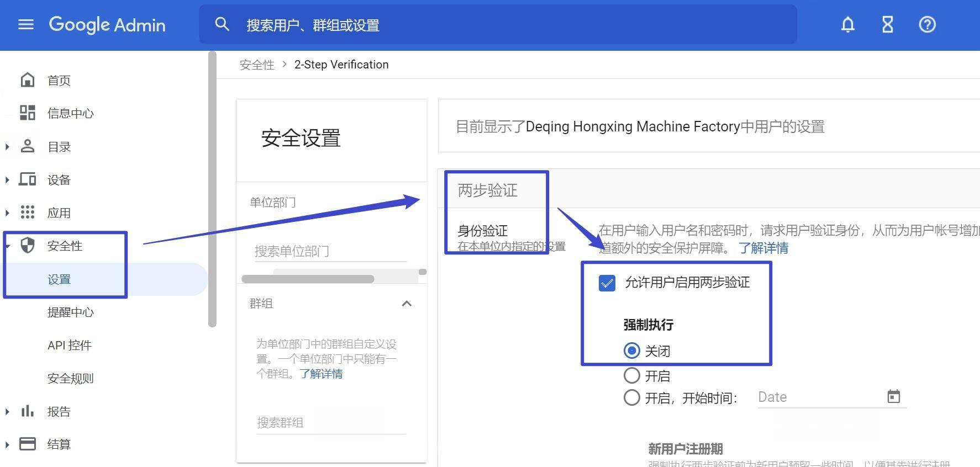Select the 开启 enforcement radio button
The height and width of the screenshot is (467, 980).
pos(632,376)
